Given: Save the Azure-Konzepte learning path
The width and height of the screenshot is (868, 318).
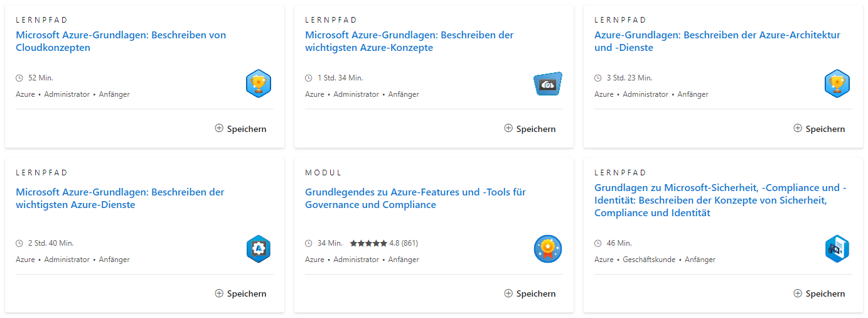Looking at the screenshot, I should [530, 129].
